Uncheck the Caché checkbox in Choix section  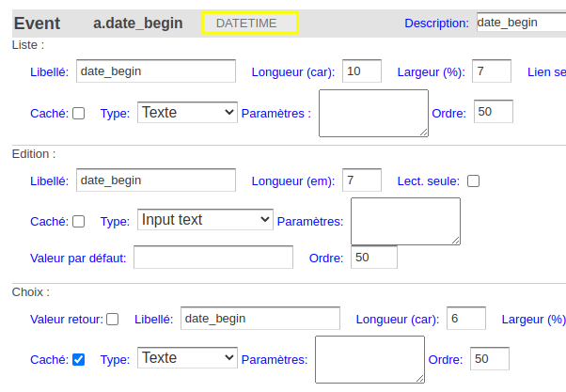pos(78,359)
